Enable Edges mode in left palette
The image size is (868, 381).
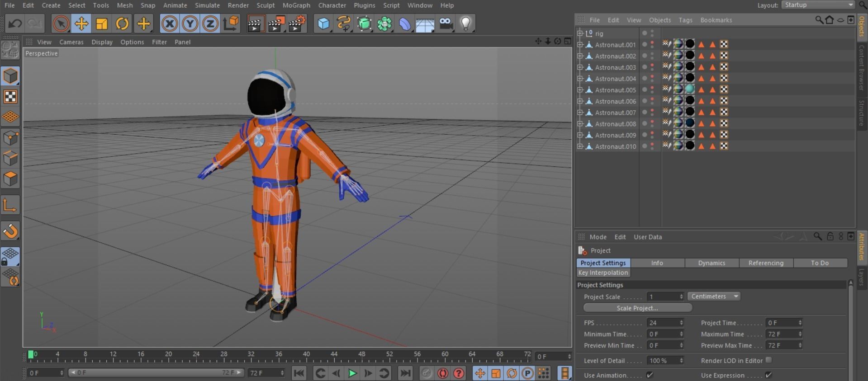10,158
